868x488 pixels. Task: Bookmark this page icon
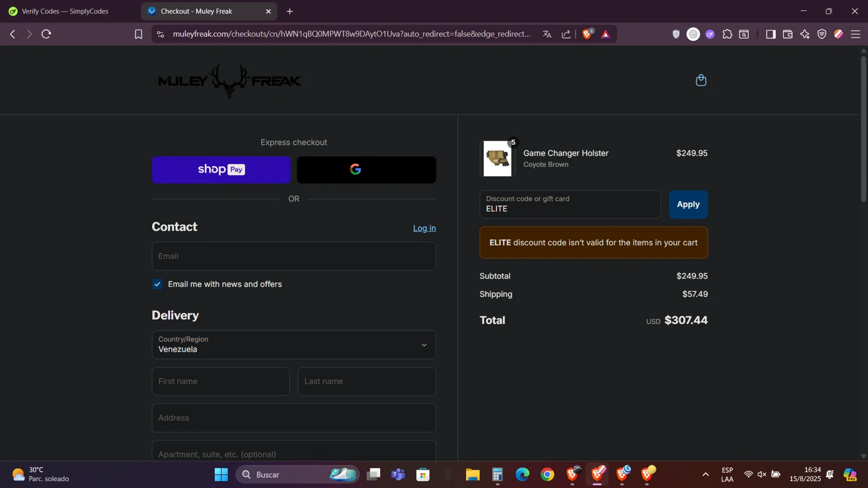coord(138,34)
